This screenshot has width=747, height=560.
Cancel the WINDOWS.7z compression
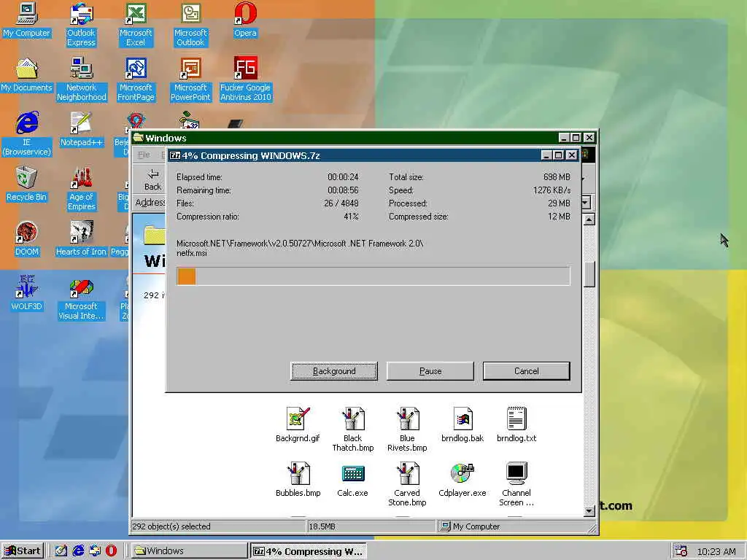(527, 371)
